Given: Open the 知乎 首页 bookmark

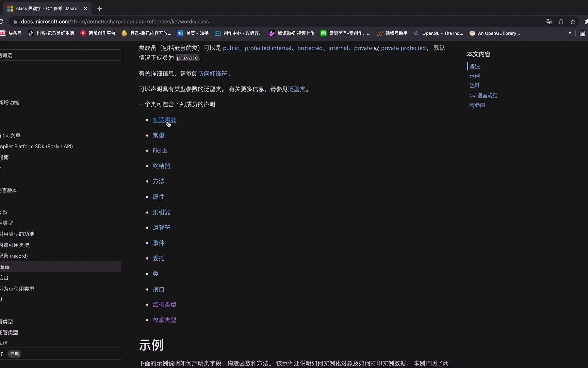Looking at the screenshot, I should 193,33.
